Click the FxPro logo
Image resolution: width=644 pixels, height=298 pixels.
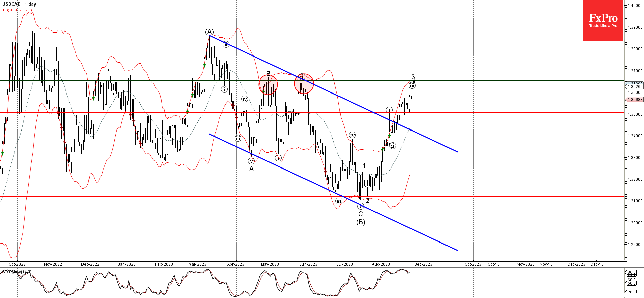[x=603, y=21]
